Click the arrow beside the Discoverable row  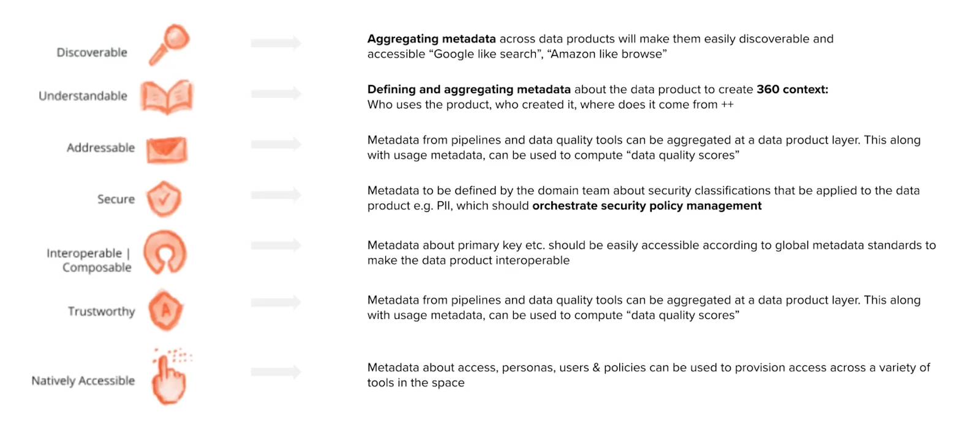(x=276, y=43)
